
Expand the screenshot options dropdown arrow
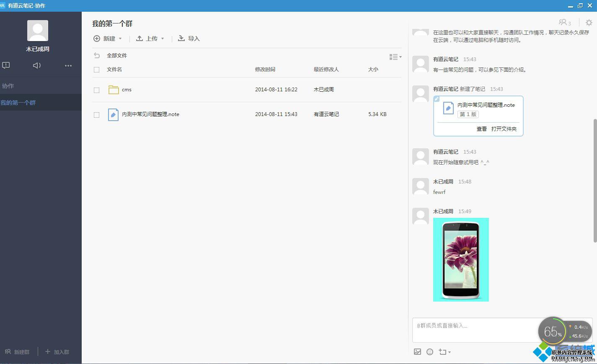click(450, 352)
